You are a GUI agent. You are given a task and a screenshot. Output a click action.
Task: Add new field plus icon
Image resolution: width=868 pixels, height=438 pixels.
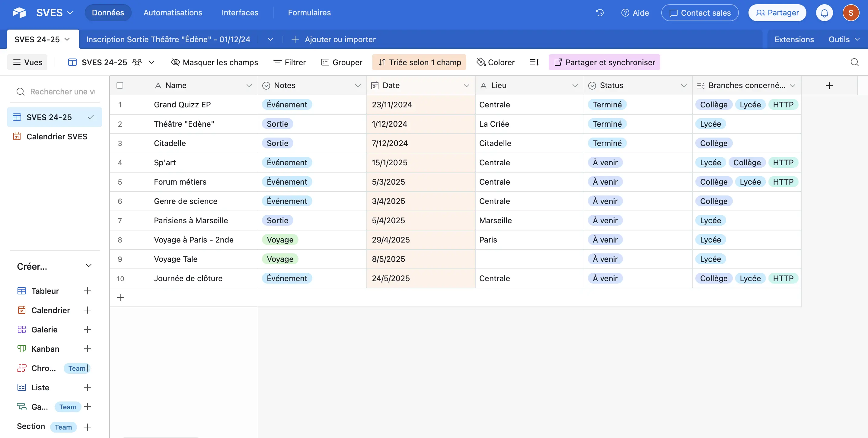(x=829, y=85)
